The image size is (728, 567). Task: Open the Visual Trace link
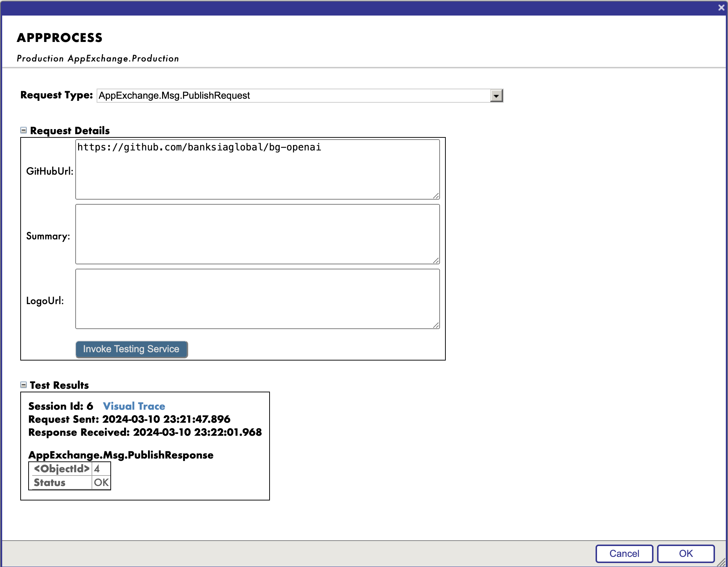tap(134, 406)
